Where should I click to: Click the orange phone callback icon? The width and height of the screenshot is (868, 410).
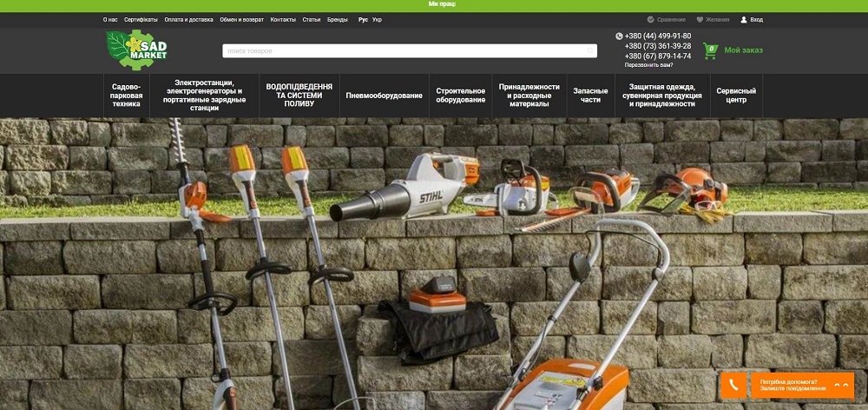[733, 385]
